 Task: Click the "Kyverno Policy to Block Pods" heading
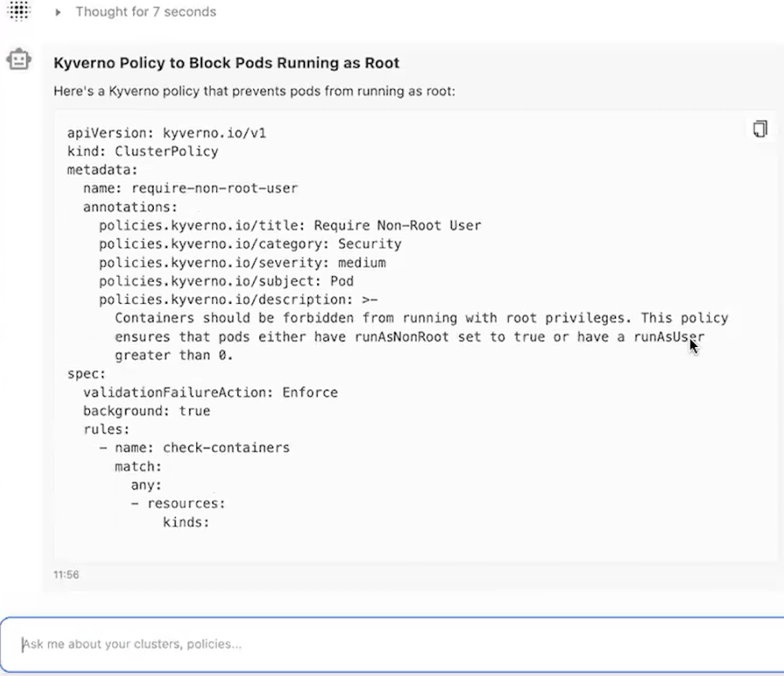(226, 63)
